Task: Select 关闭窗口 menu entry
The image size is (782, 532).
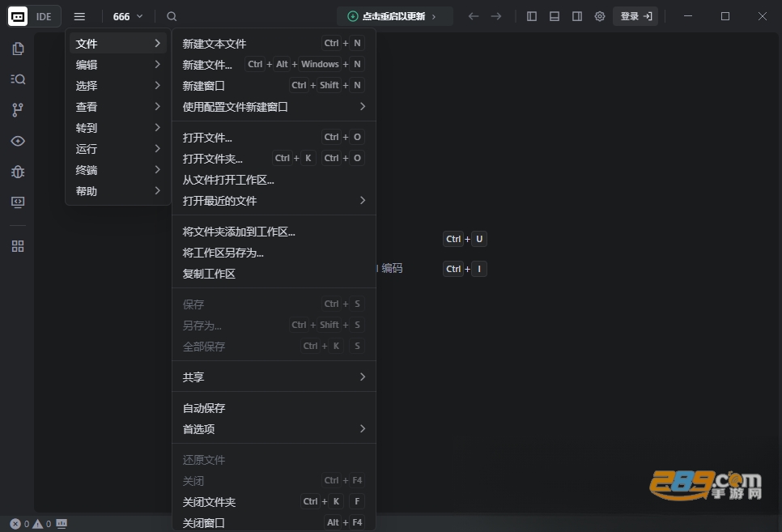Action: coord(274,522)
